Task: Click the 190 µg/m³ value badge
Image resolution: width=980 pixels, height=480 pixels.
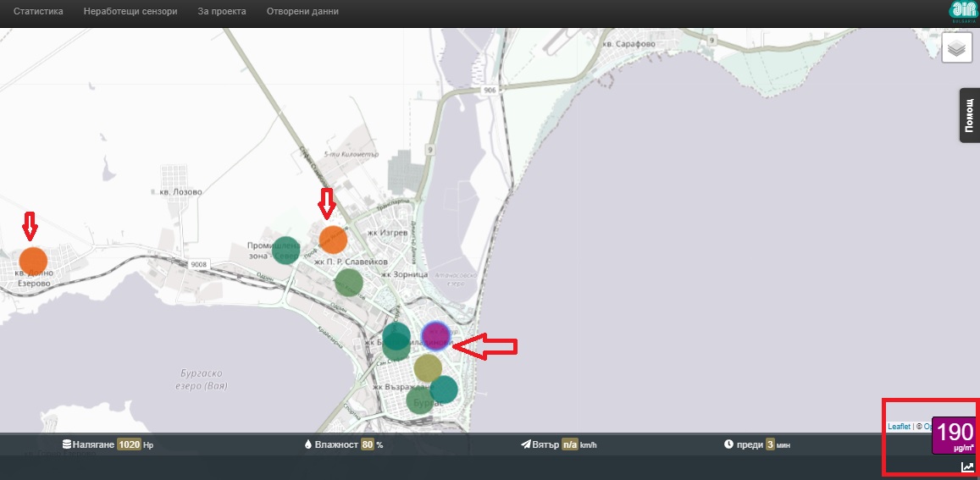Action: (x=955, y=436)
